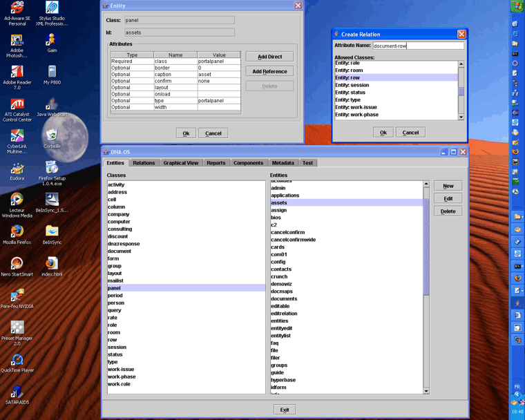The image size is (525, 420).
Task: Click the 'onload' attribute name cell
Action: click(175, 94)
